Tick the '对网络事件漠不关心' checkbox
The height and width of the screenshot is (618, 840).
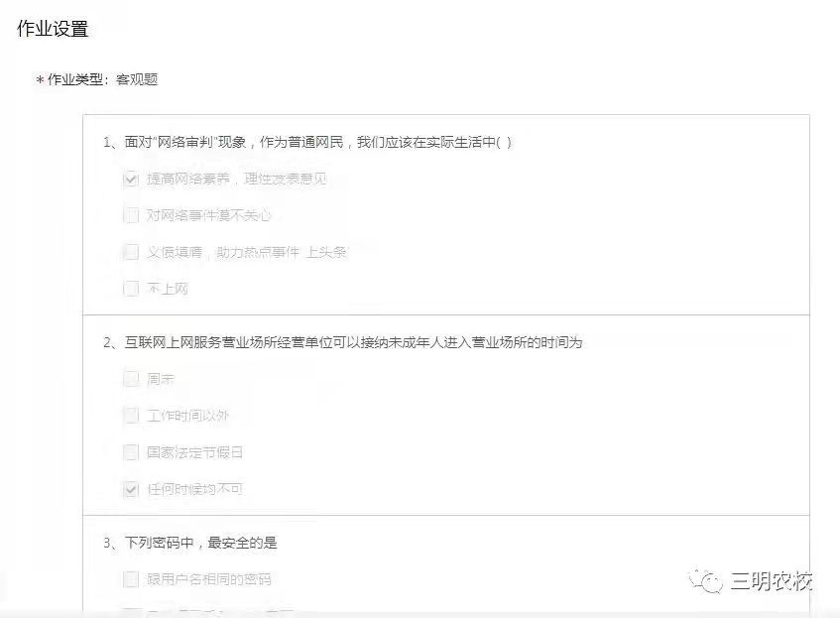(x=131, y=215)
